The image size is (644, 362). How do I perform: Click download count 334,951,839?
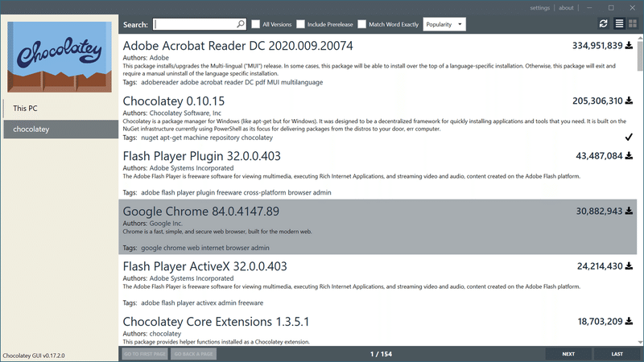tap(597, 46)
